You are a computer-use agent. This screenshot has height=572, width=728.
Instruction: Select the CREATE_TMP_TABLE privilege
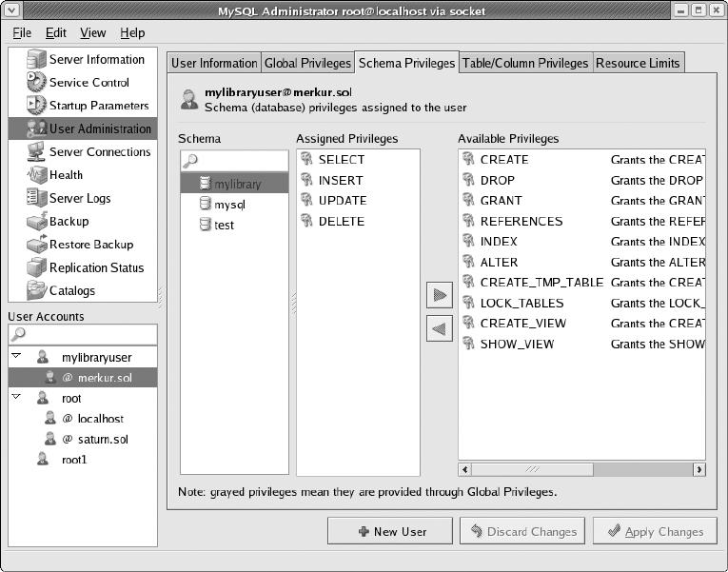(x=581, y=282)
